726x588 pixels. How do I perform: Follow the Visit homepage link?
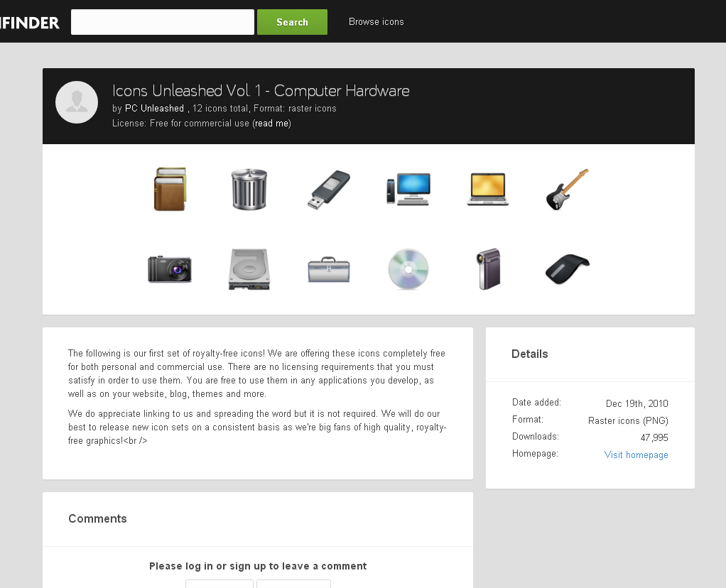click(636, 455)
